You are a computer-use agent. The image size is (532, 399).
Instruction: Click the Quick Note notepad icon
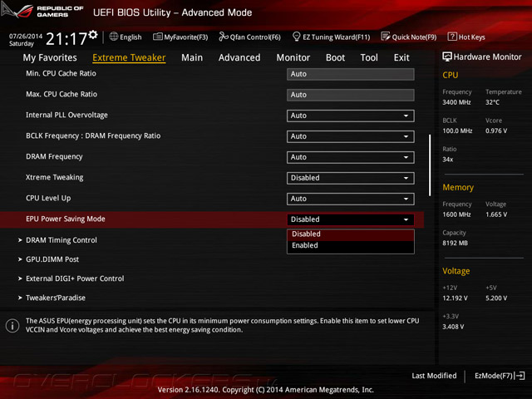pyautogui.click(x=386, y=37)
